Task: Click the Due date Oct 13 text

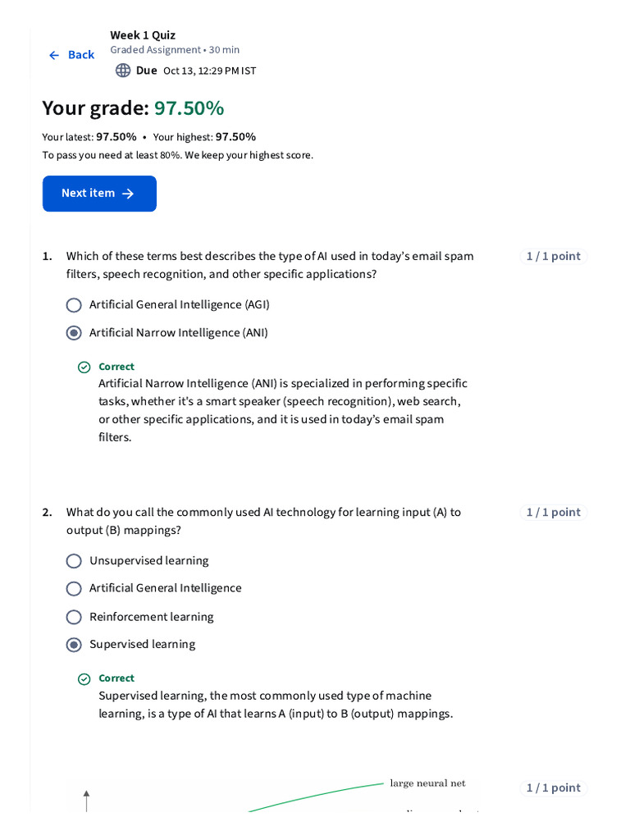Action: click(x=209, y=71)
